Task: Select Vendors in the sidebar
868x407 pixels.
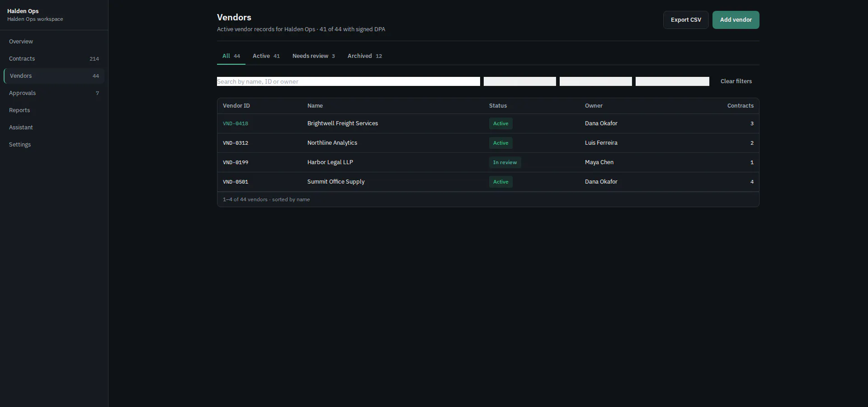Action: (x=54, y=76)
